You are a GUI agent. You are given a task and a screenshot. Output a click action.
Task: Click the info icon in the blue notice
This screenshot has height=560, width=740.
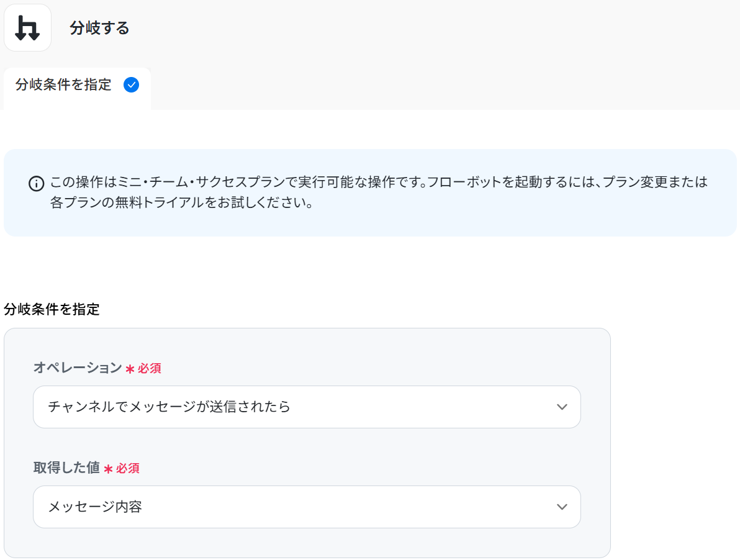pos(37,184)
